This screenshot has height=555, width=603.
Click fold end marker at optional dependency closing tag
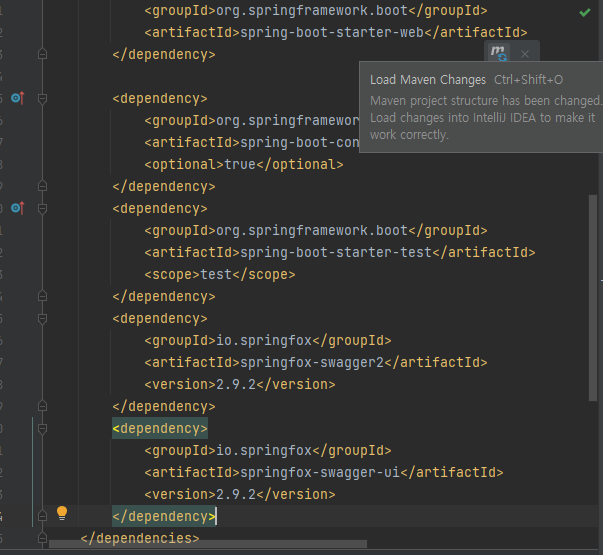pos(42,186)
